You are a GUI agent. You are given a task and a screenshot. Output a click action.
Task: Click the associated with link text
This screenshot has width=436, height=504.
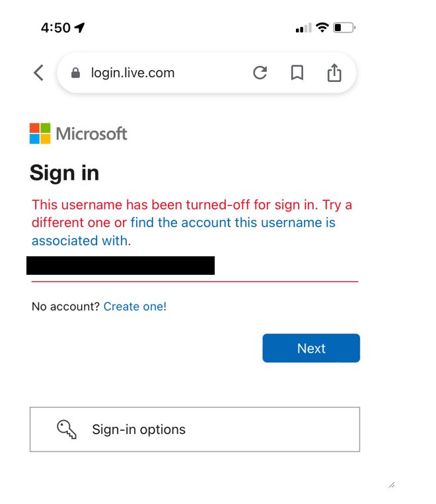pos(79,240)
